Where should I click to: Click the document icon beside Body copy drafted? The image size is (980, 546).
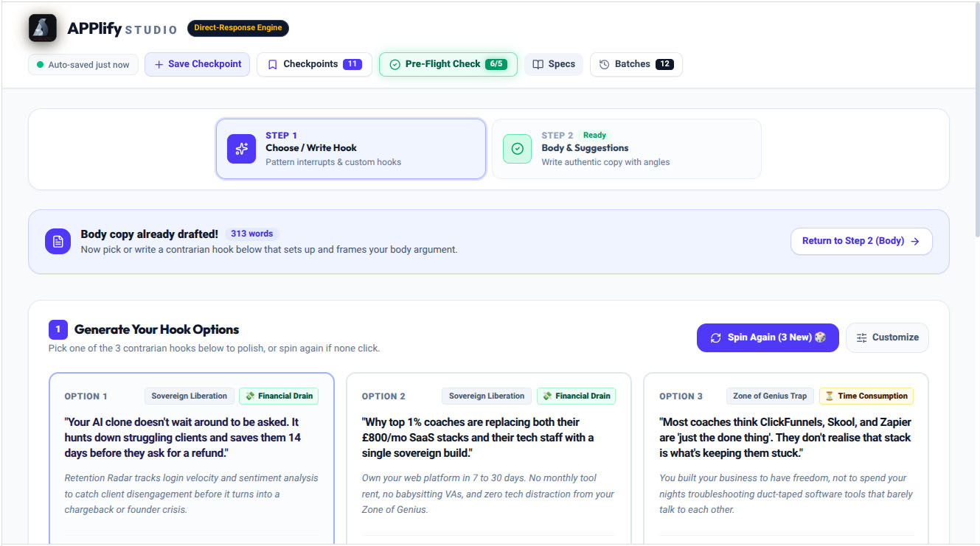[58, 241]
